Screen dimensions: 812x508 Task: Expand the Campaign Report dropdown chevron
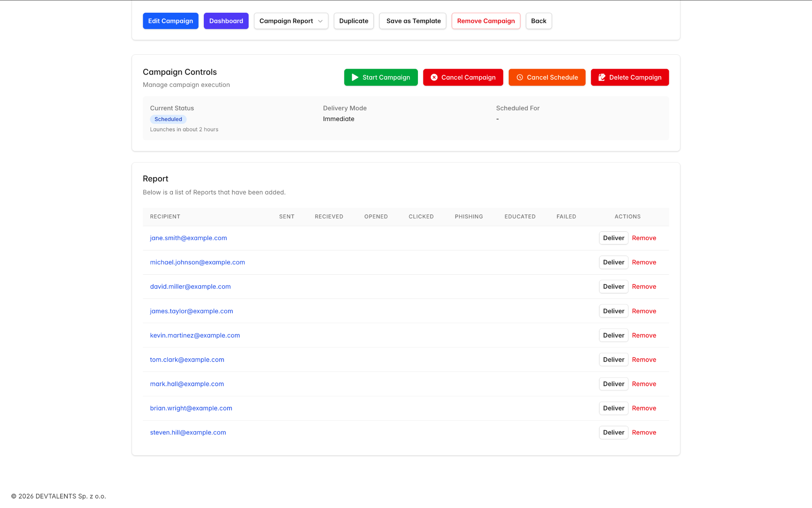(320, 21)
